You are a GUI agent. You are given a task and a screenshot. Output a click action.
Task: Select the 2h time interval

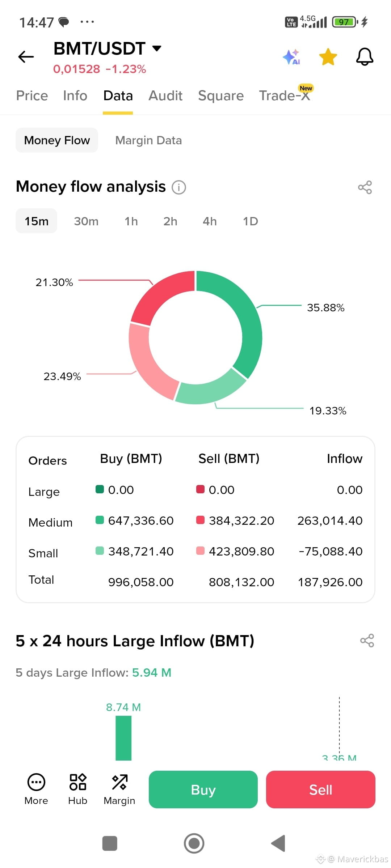click(170, 221)
